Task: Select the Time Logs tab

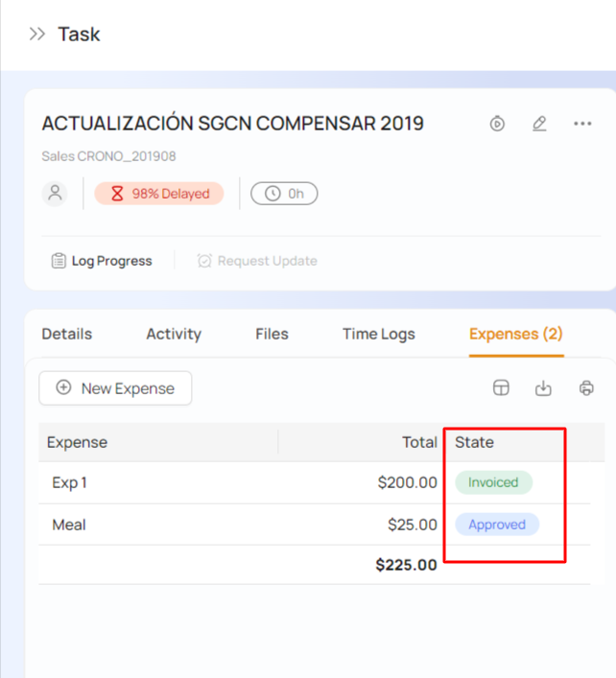Action: pyautogui.click(x=379, y=334)
